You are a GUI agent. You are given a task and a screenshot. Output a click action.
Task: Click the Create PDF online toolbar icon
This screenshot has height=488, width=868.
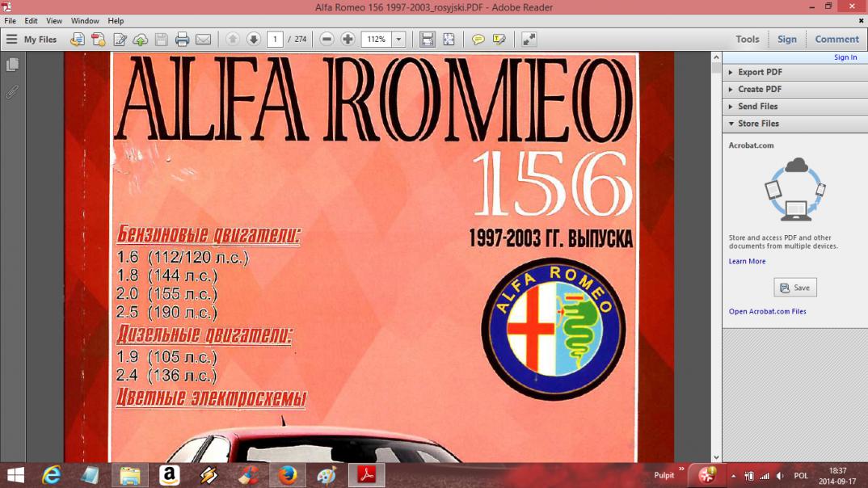tap(98, 40)
